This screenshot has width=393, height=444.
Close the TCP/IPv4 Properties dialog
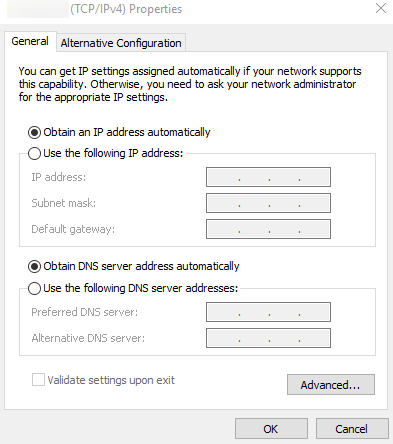(381, 8)
